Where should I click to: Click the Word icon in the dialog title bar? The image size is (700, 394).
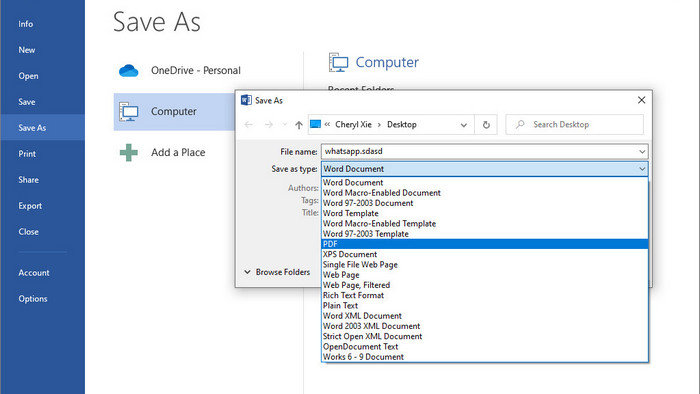point(246,100)
